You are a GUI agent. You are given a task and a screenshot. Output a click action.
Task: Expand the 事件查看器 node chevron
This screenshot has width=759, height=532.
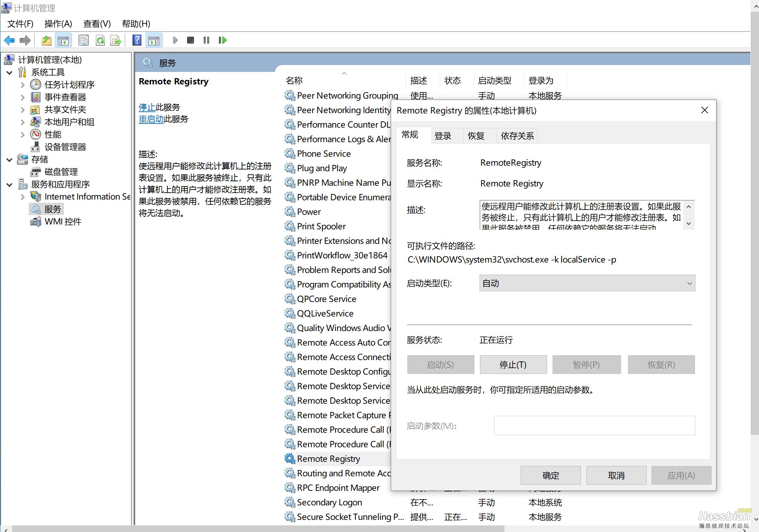22,98
